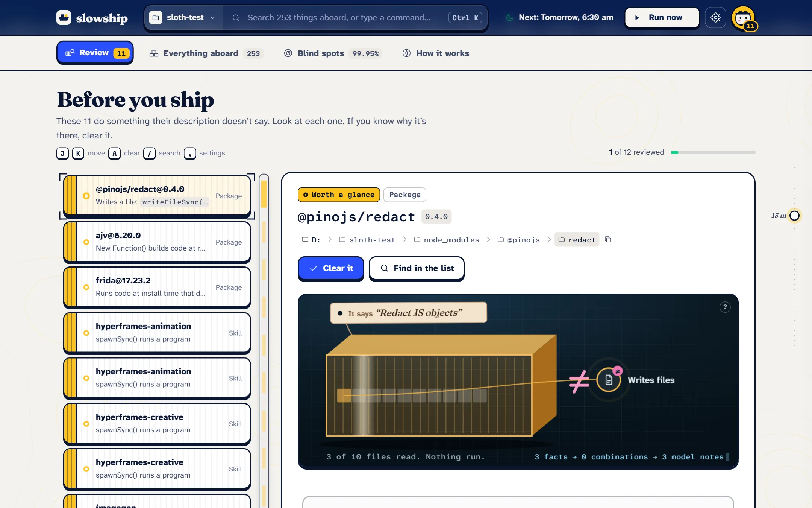Switch to the Review tab
The image size is (812, 508).
click(x=95, y=53)
